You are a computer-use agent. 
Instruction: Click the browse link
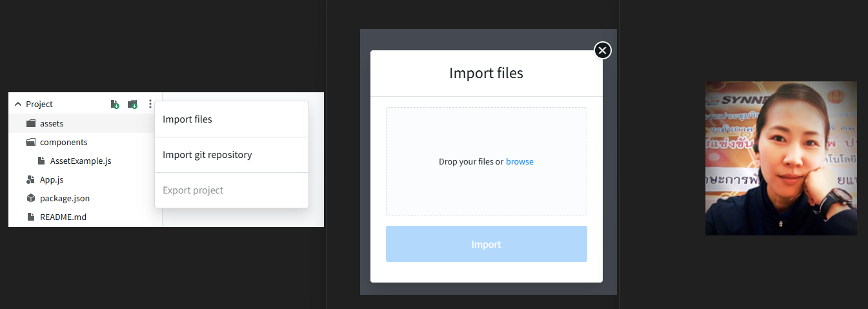[x=520, y=161]
